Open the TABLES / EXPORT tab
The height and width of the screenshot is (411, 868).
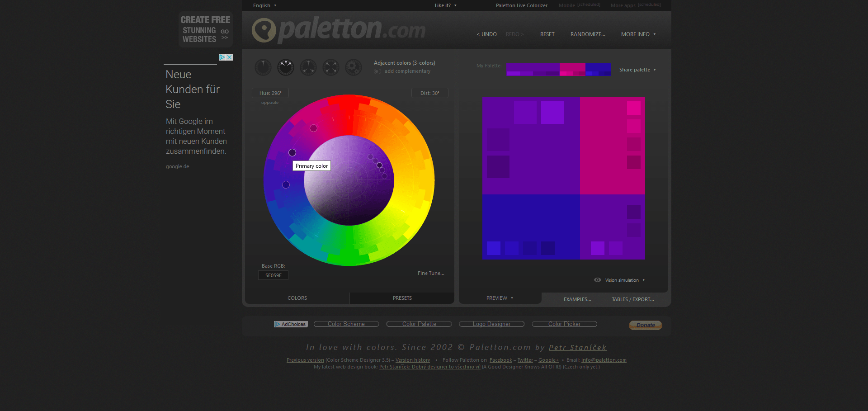coord(633,299)
